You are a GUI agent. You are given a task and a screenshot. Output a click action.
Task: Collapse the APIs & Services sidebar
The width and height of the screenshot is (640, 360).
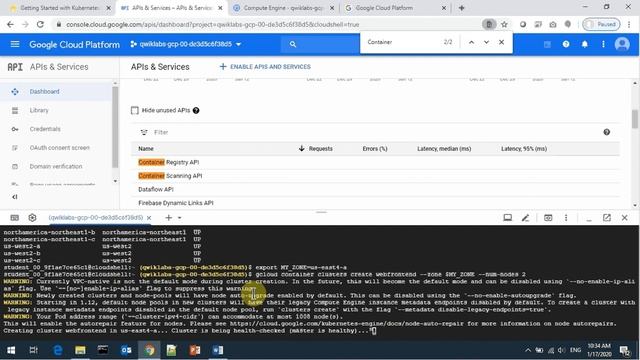pos(15,197)
